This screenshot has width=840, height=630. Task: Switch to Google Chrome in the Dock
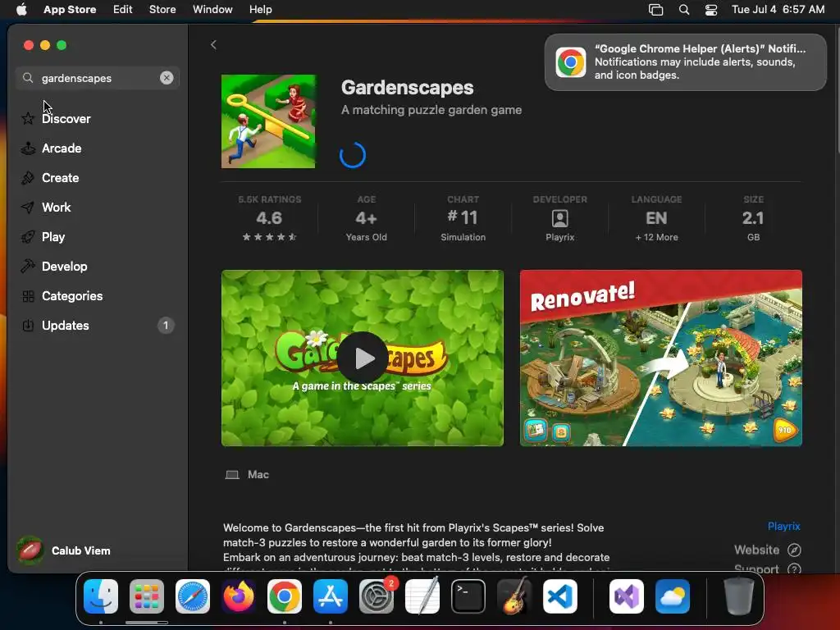[x=285, y=596]
